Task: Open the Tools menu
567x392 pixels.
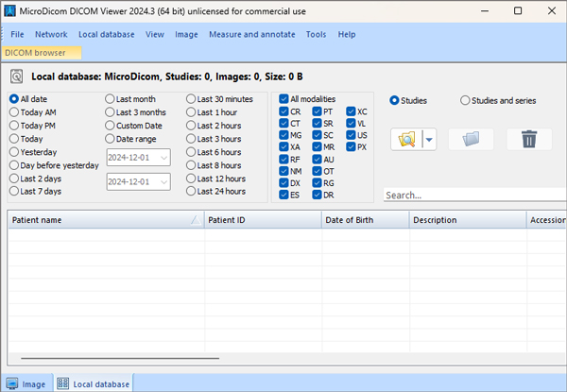Action: pyautogui.click(x=316, y=34)
